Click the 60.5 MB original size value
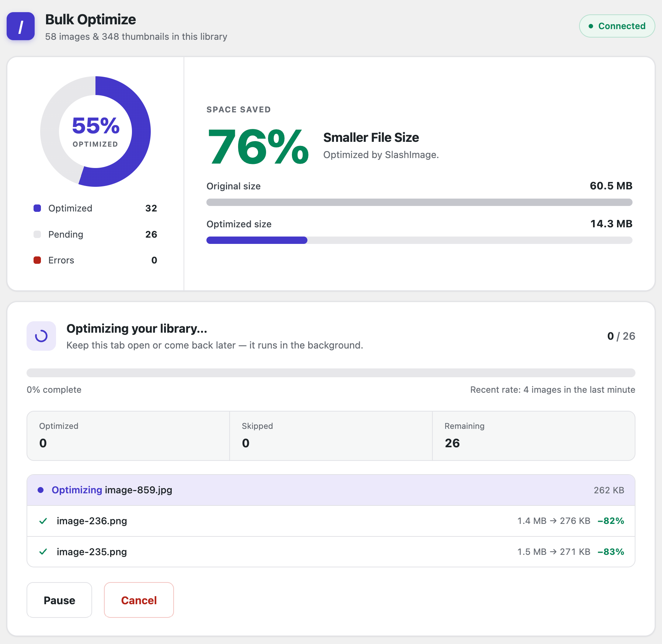This screenshot has width=662, height=644. [611, 186]
